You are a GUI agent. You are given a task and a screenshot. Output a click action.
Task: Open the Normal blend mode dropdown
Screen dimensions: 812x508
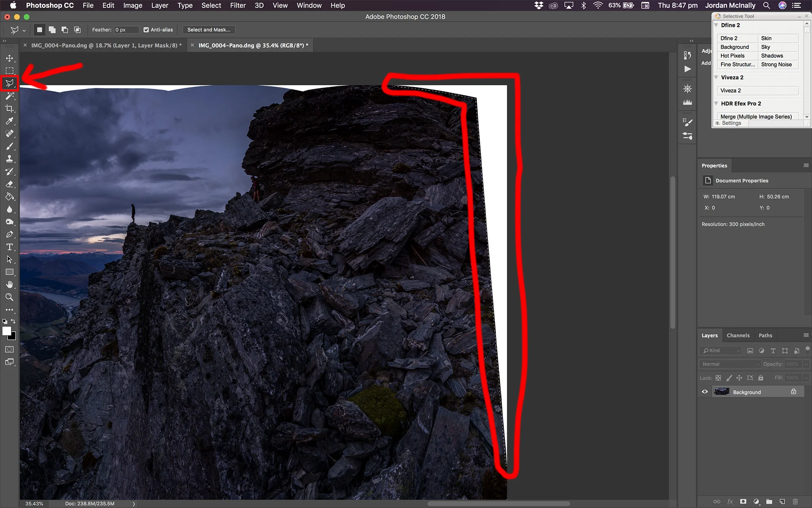tap(730, 364)
